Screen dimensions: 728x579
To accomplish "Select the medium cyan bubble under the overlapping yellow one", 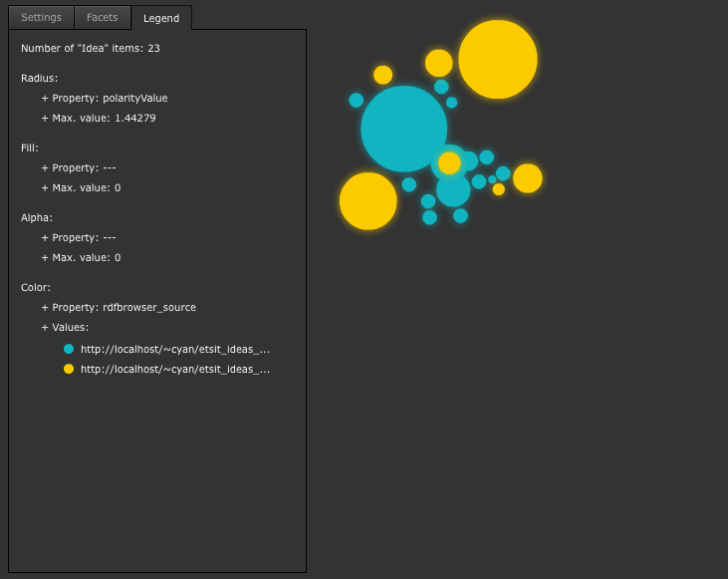I will click(453, 190).
